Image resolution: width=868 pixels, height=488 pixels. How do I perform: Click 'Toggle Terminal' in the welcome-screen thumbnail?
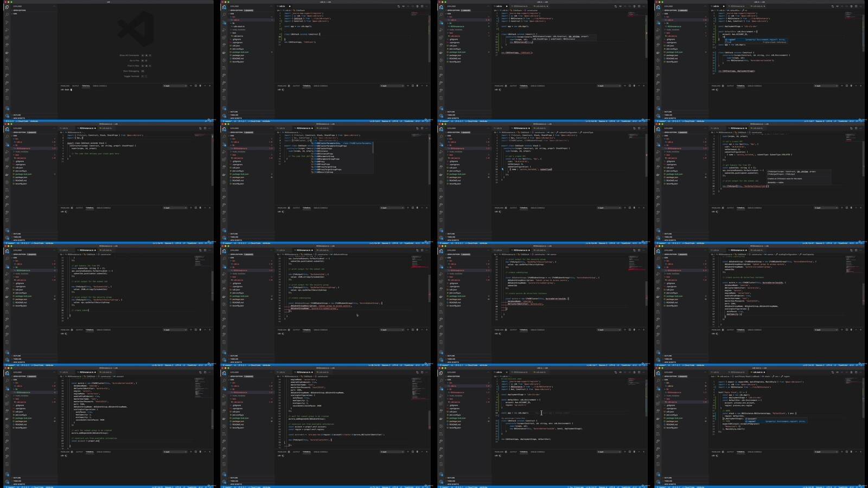click(x=131, y=76)
